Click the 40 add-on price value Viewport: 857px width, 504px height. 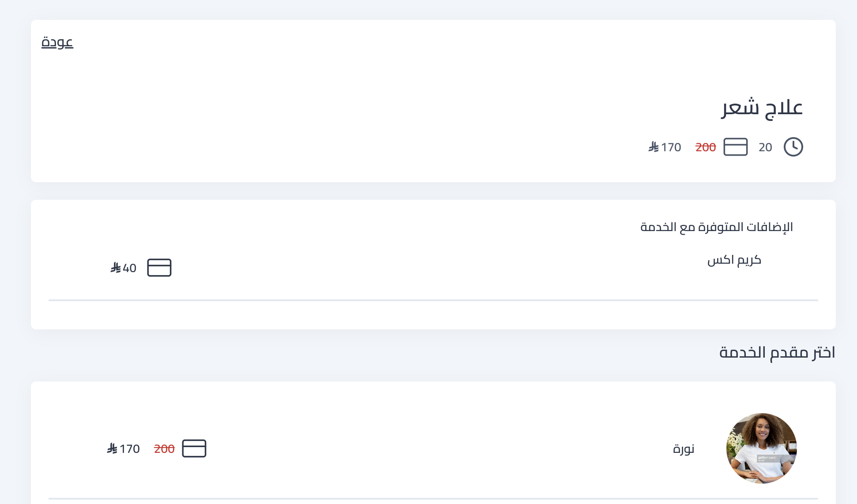point(130,268)
